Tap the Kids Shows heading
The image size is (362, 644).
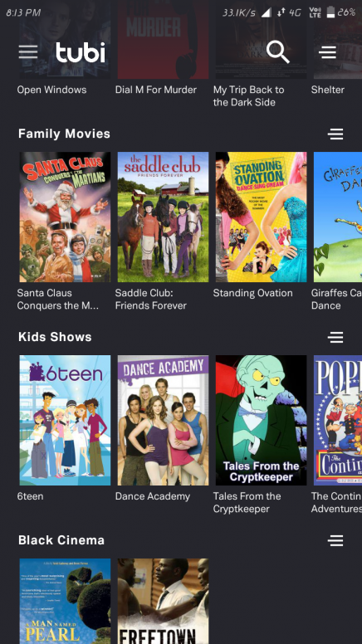pyautogui.click(x=55, y=337)
